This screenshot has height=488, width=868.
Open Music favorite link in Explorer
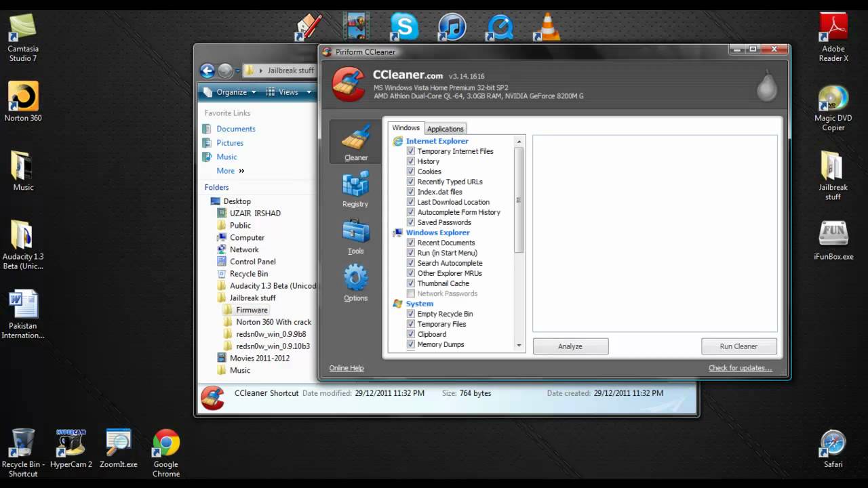[x=226, y=157]
